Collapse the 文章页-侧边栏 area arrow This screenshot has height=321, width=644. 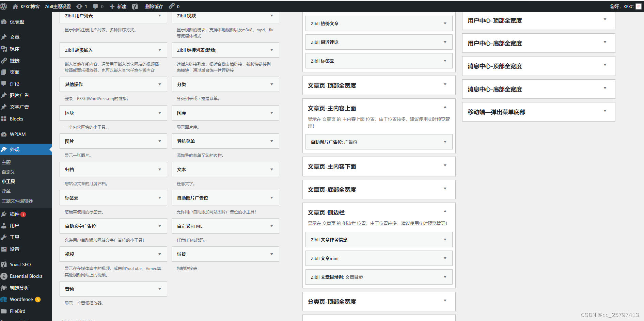445,211
